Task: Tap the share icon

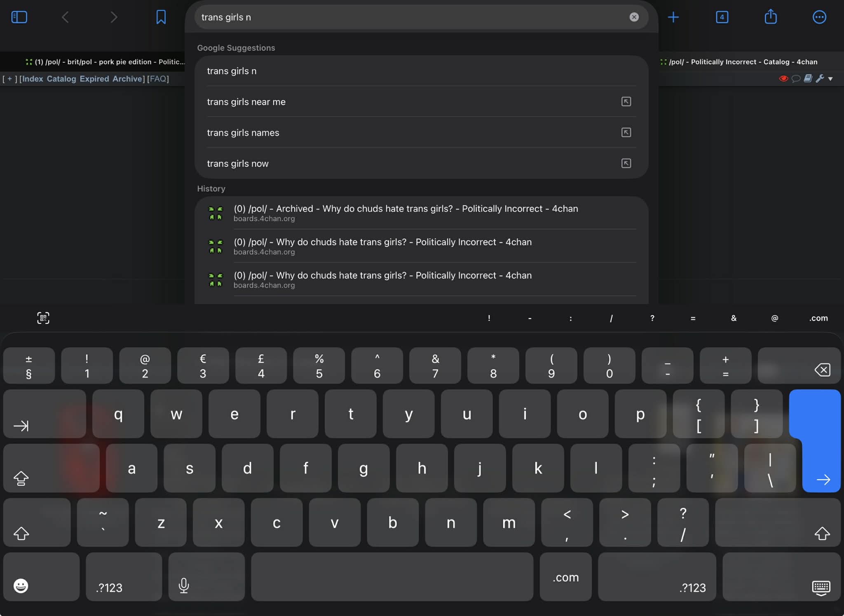Action: (x=770, y=17)
